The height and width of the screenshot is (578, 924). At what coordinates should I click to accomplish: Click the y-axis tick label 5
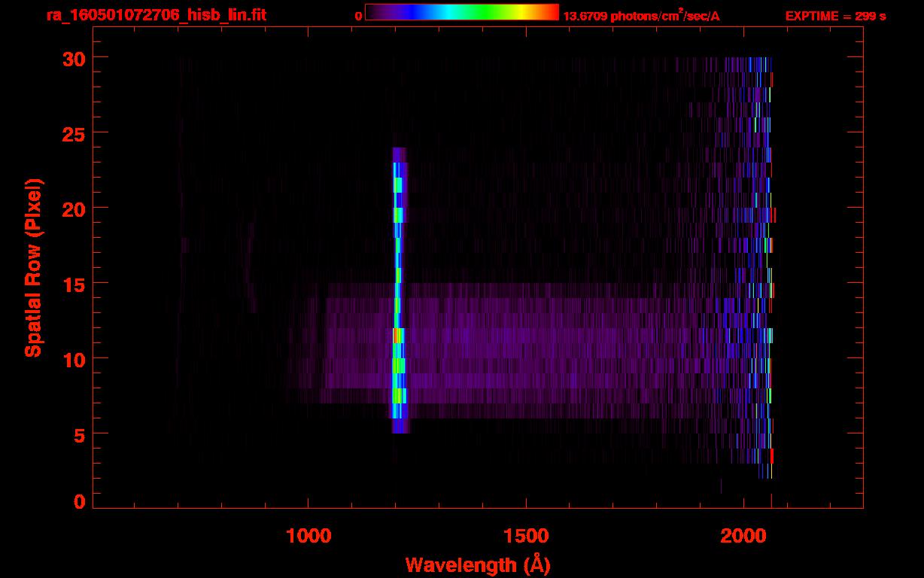[78, 434]
